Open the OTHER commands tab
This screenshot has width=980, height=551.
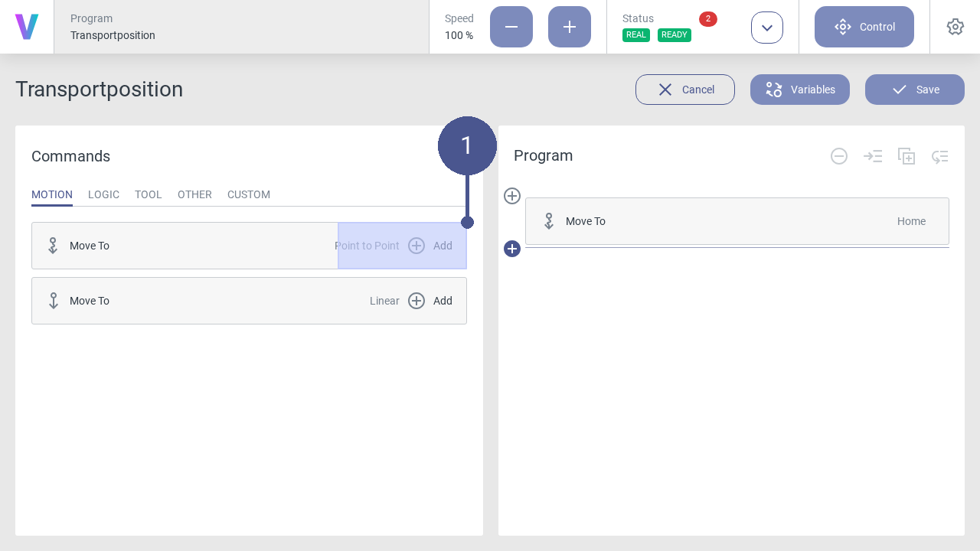194,194
